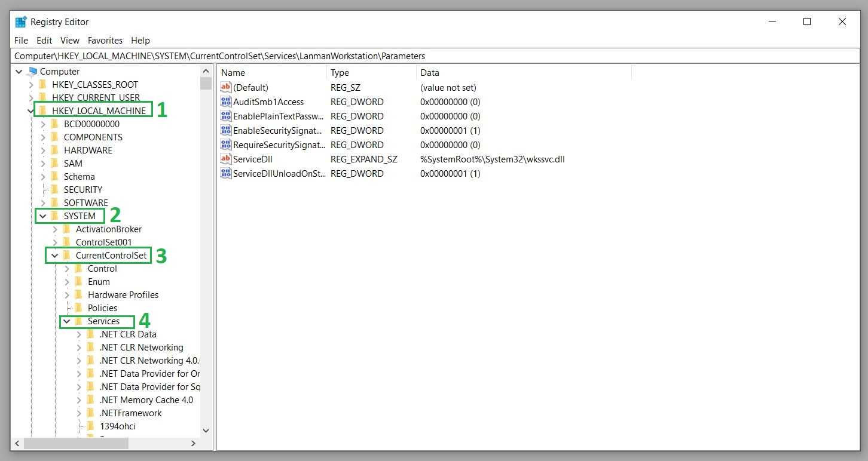Viewport: 868px width, 461px height.
Task: Open the Help menu
Action: 140,41
